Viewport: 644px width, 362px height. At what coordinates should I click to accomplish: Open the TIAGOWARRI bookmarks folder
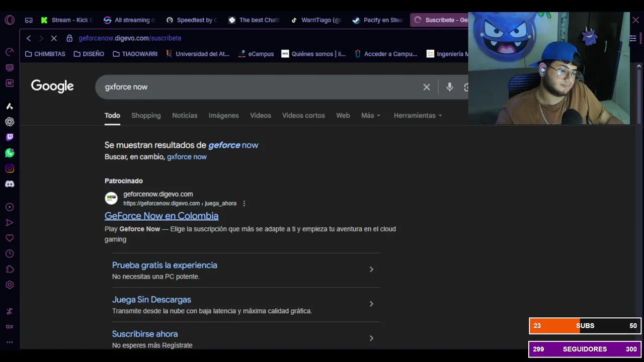[x=135, y=54]
